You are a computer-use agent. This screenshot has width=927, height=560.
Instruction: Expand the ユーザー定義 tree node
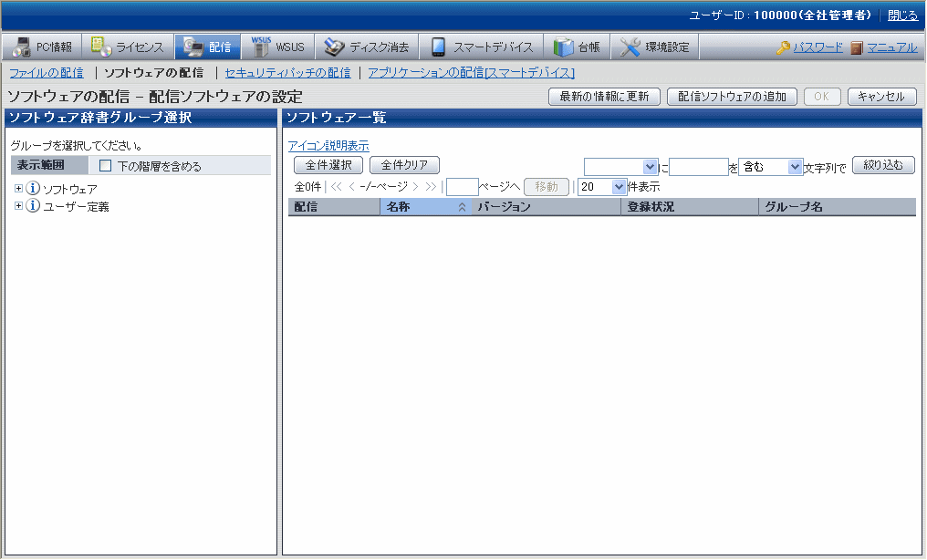(18, 207)
